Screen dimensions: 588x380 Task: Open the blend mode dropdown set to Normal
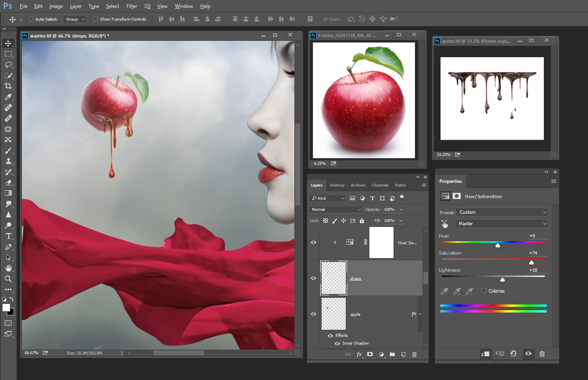[x=336, y=209]
